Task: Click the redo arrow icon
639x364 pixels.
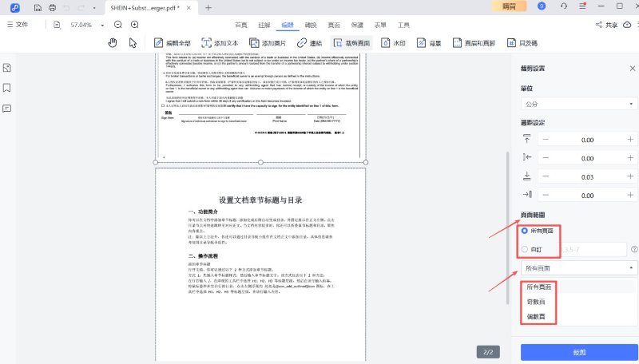Action: (x=81, y=7)
